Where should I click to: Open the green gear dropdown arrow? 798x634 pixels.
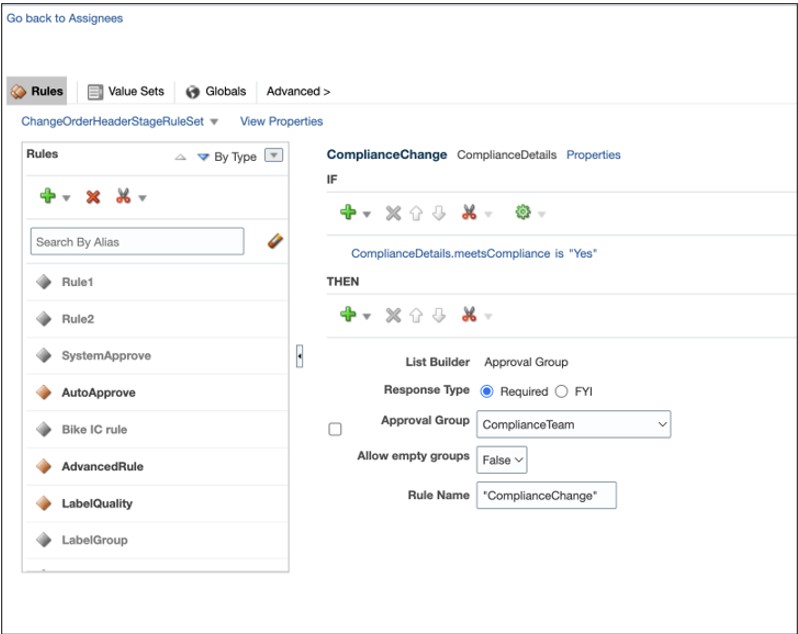pyautogui.click(x=542, y=214)
